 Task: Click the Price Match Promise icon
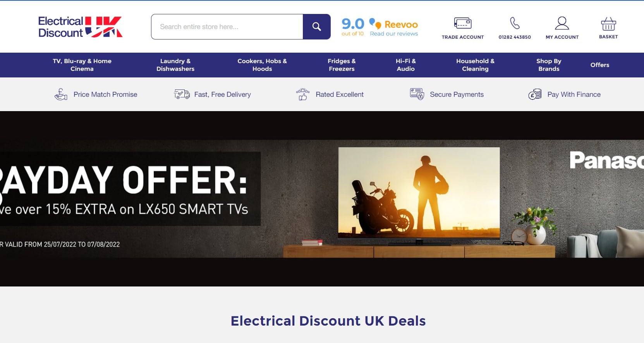click(x=61, y=94)
